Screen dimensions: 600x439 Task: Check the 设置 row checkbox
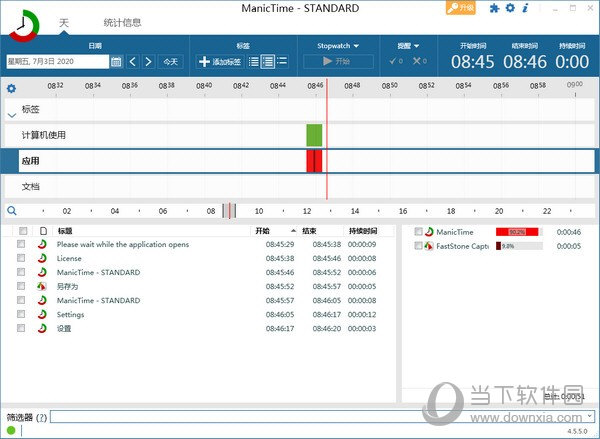coord(21,328)
